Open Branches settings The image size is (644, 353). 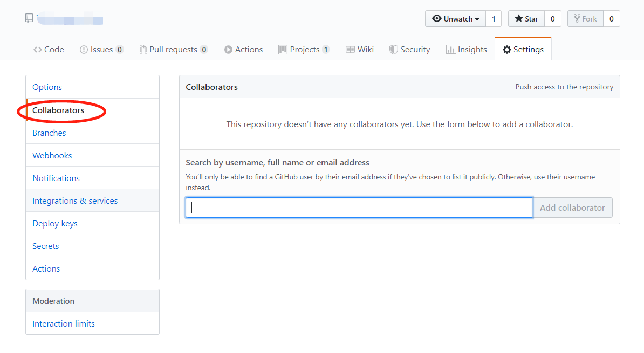pyautogui.click(x=92, y=133)
